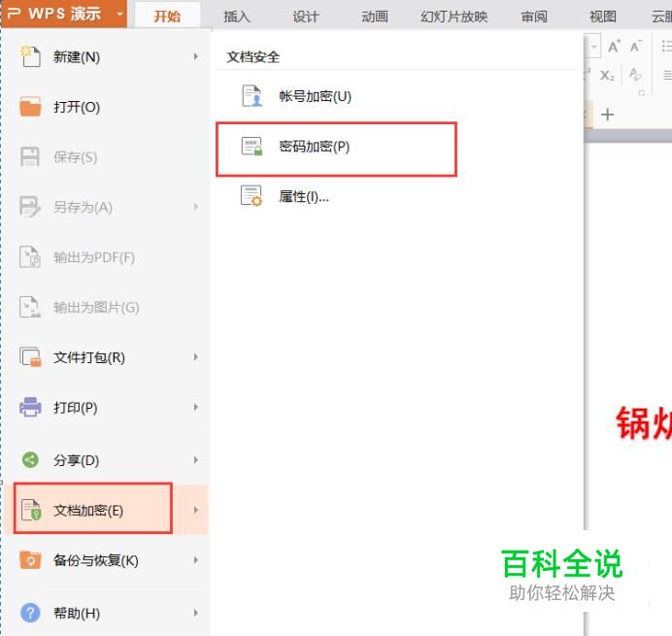Expand the 打印(P) submenu arrow
Image resolution: width=672 pixels, height=636 pixels.
pos(196,407)
